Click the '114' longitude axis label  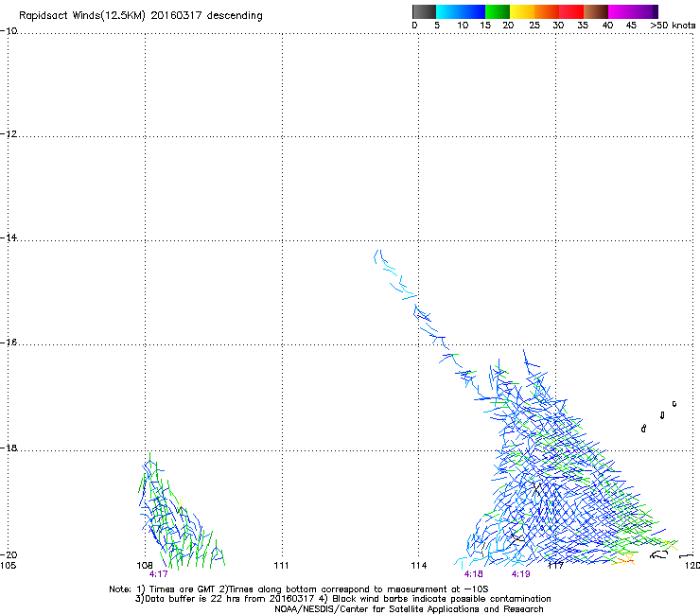pyautogui.click(x=419, y=566)
